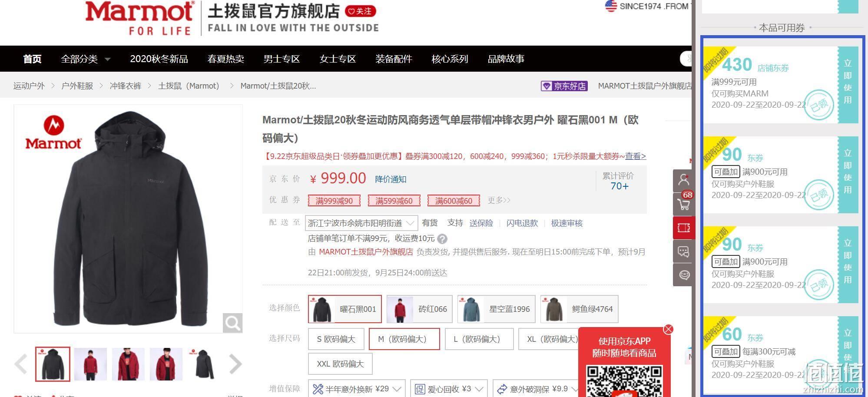Click the 满600减60 coupon tag

click(x=454, y=201)
